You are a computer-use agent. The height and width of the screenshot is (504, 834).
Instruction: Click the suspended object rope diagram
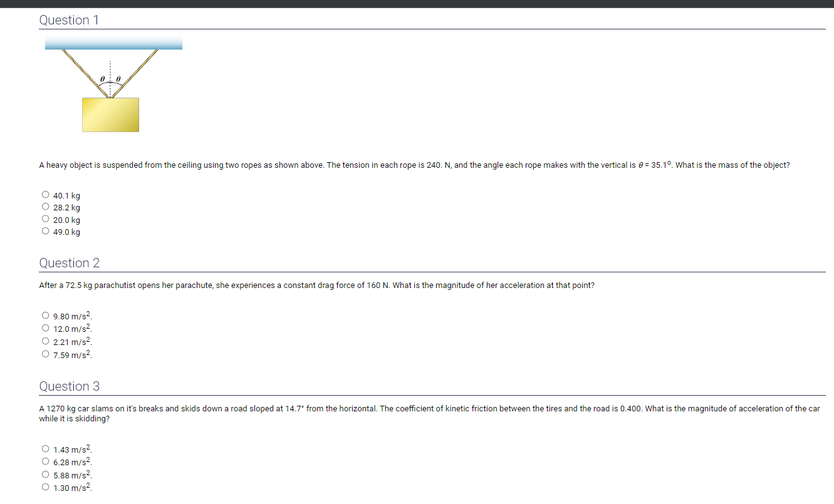[x=113, y=83]
